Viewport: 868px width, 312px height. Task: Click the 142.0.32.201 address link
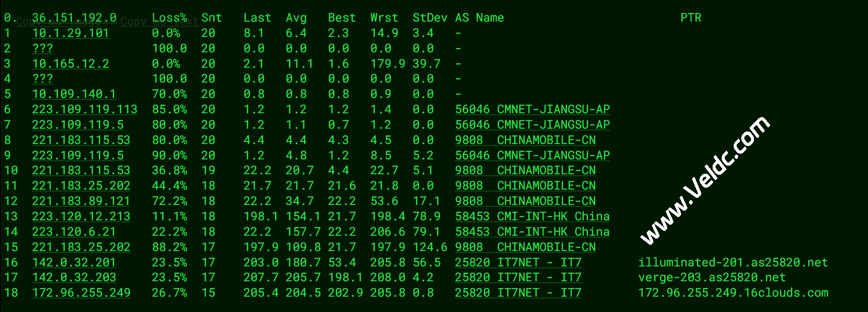pos(74,263)
